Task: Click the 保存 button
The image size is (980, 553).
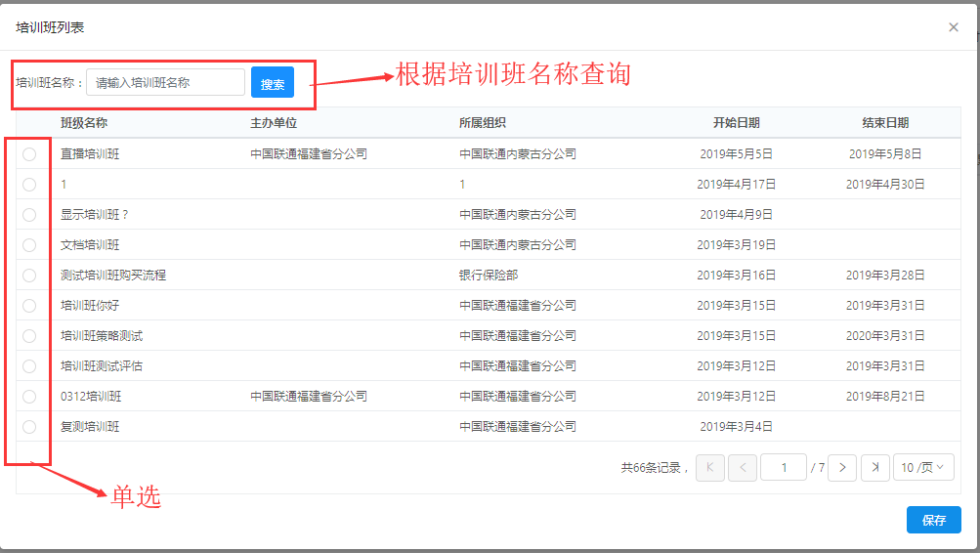Action: coord(933,520)
